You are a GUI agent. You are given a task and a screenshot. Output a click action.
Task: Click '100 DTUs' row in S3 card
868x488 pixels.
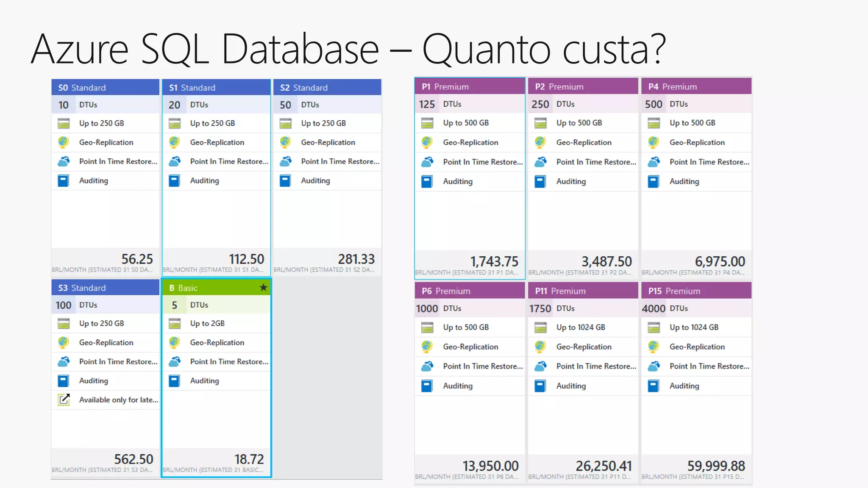[x=105, y=305]
